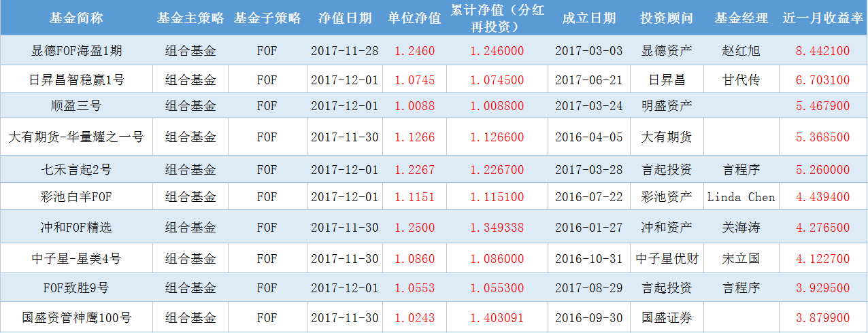The width and height of the screenshot is (868, 333).
Task: Select fund name FOF致胜9号
Action: point(76,288)
